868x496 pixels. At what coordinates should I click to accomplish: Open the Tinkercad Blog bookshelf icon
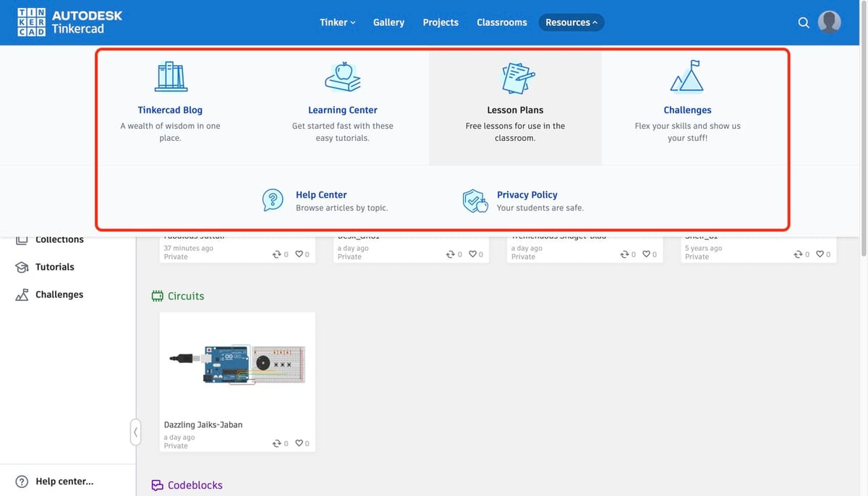coord(171,77)
